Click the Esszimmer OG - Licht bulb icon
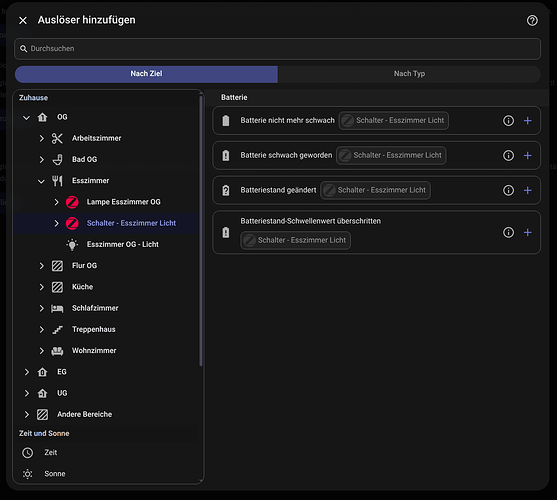The width and height of the screenshot is (557, 500). (x=72, y=244)
